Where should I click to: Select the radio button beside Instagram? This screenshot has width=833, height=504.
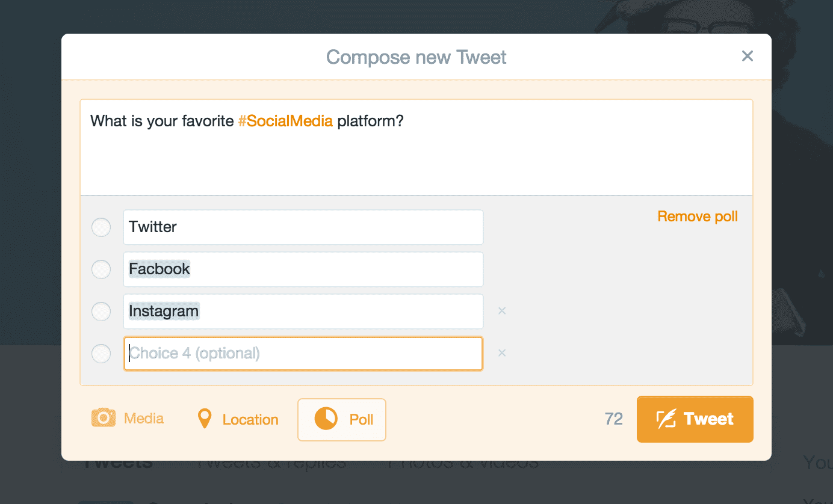coord(101,312)
